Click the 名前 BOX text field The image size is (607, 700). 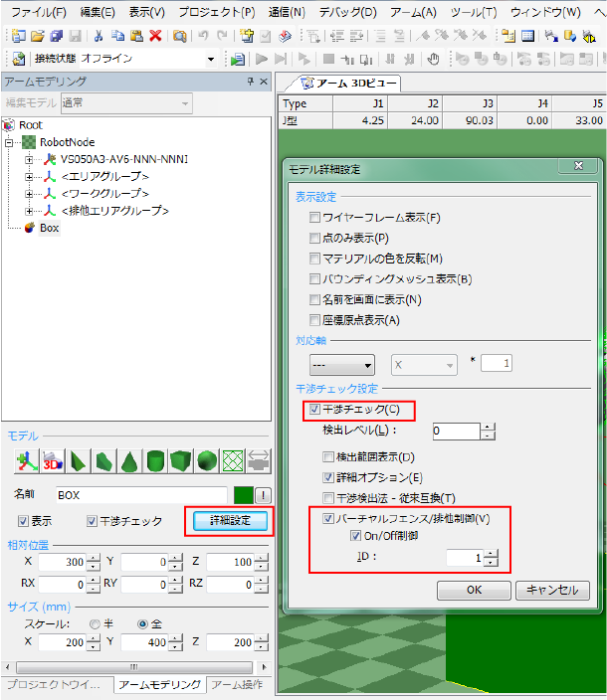pos(141,494)
